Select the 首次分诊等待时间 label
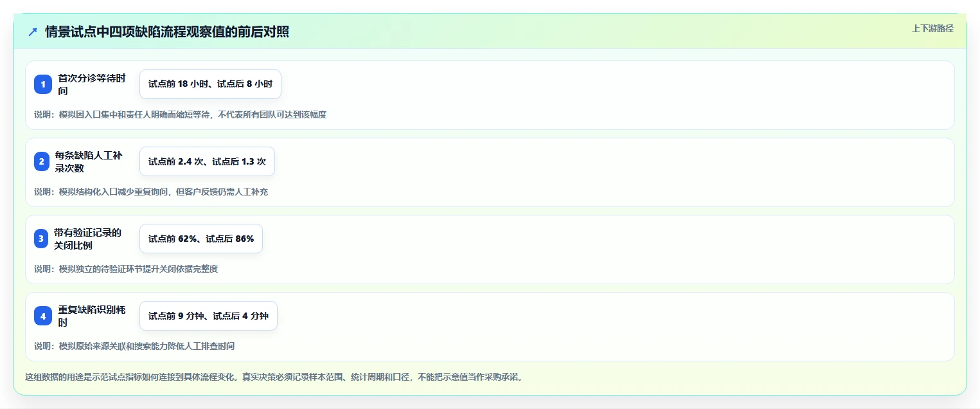Viewport: 980px width, 409px height. click(x=92, y=84)
